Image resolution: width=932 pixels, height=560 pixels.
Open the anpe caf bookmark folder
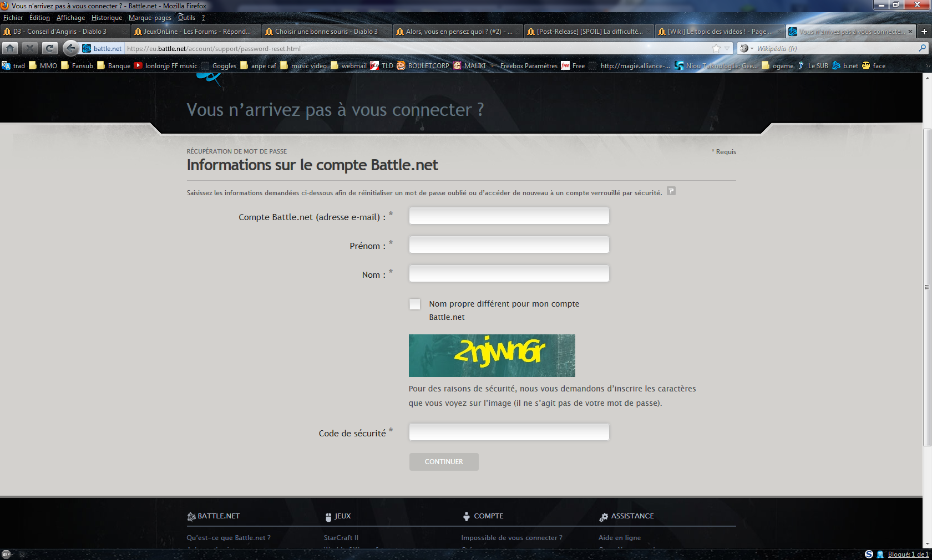[x=258, y=65]
